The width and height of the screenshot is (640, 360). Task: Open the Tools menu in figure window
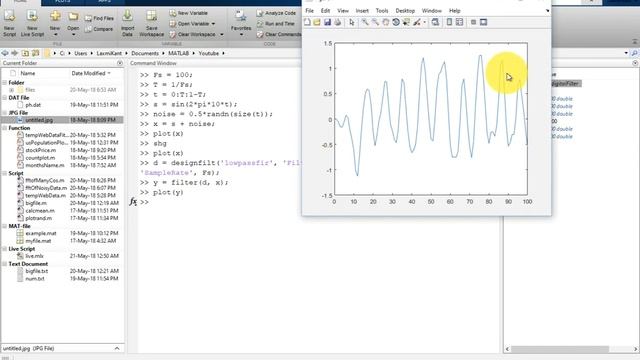382,11
